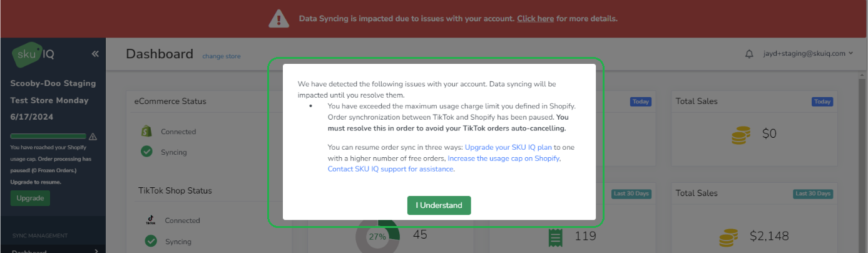
Task: Click the Shopify bag icon
Action: [146, 132]
